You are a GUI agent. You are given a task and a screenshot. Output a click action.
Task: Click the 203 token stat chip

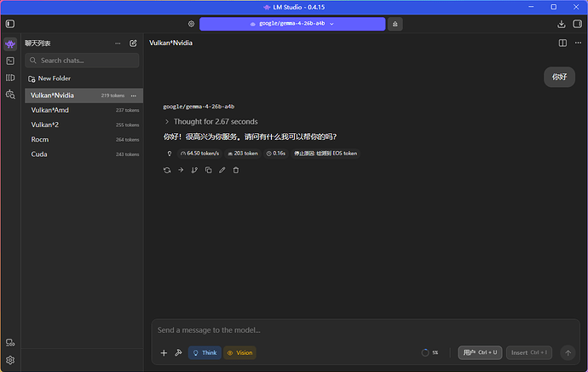(x=243, y=154)
